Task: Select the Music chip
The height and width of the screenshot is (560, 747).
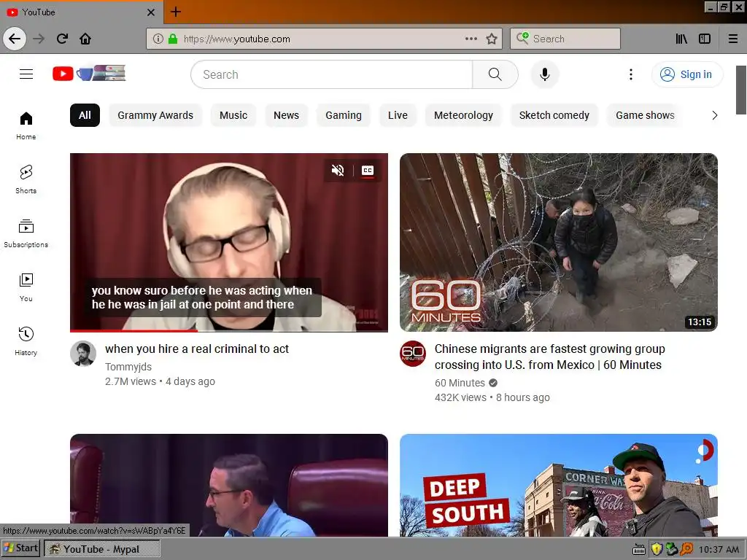Action: (233, 115)
